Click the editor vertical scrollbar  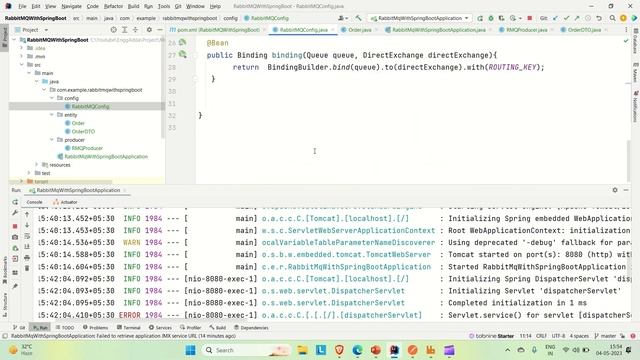coord(629,161)
